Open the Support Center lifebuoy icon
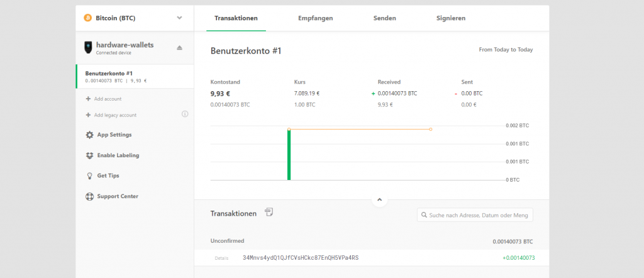 point(90,197)
